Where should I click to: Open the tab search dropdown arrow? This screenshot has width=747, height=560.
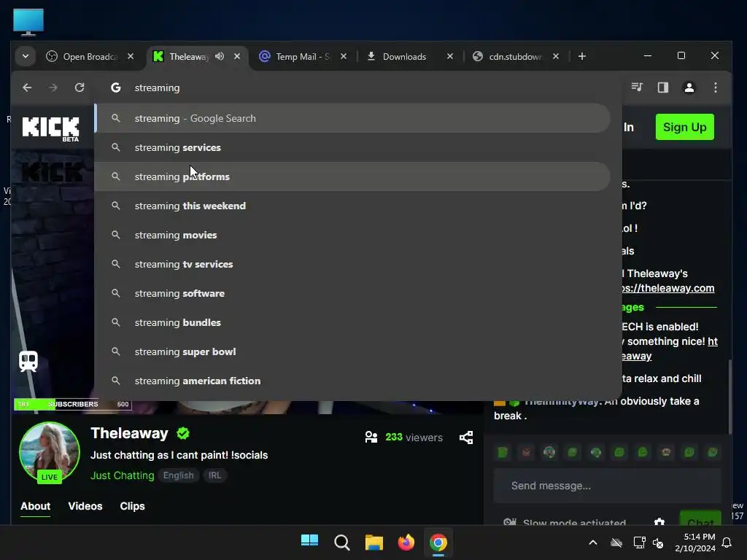26,56
